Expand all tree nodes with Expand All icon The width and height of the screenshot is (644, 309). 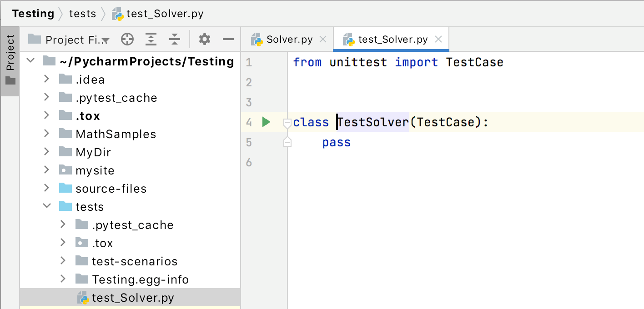(151, 39)
